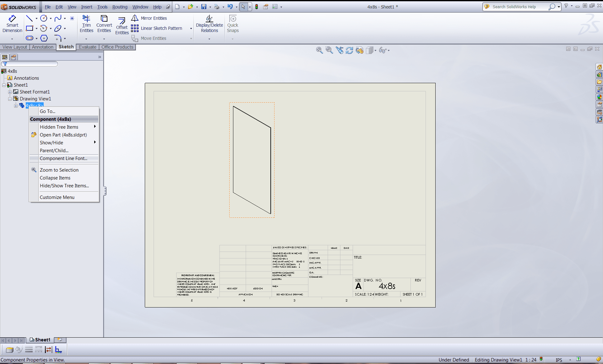Click the Line Thickness icon
This screenshot has height=364, width=603.
click(29, 350)
